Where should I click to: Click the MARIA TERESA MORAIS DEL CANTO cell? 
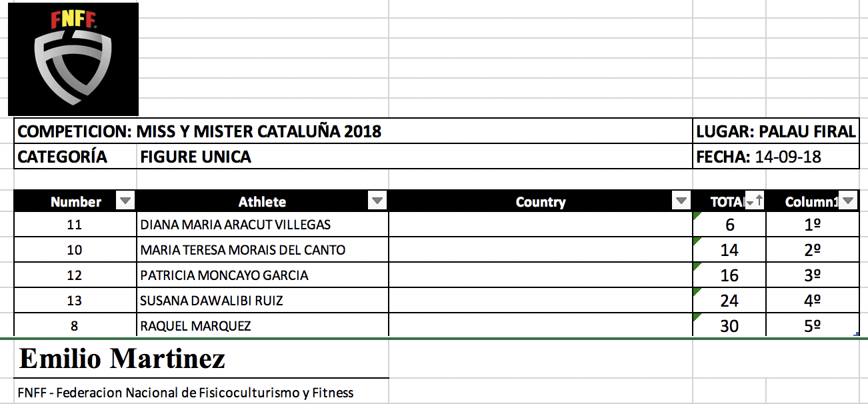tap(243, 250)
